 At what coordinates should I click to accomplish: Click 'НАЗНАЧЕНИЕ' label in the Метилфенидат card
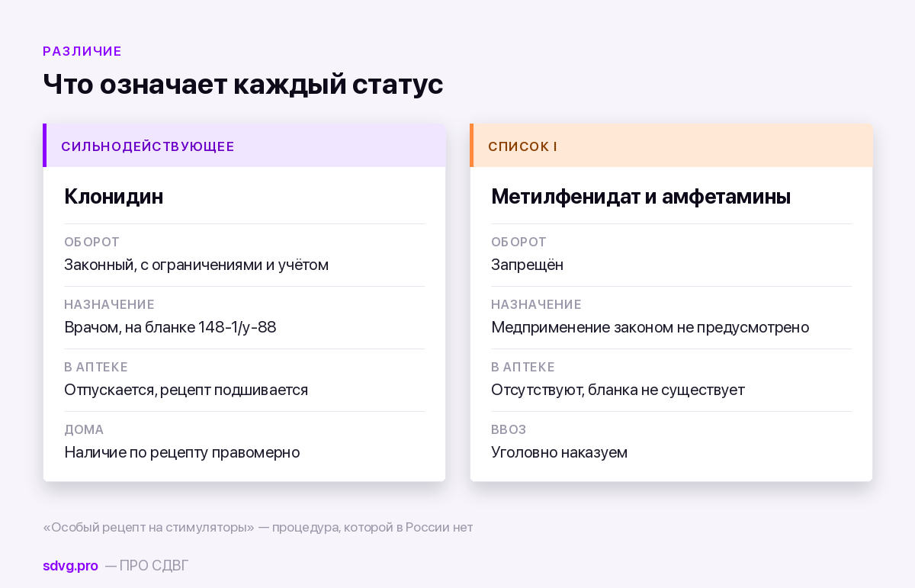(x=536, y=305)
